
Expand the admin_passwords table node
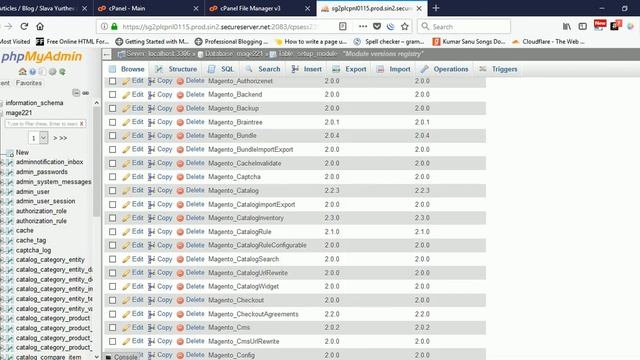point(2,172)
